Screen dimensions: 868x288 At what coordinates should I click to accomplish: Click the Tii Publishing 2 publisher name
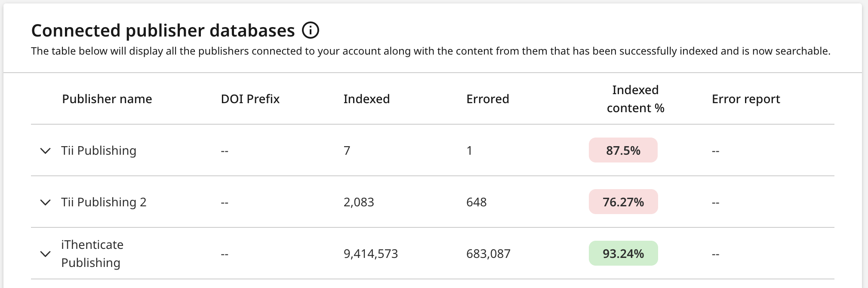click(104, 202)
